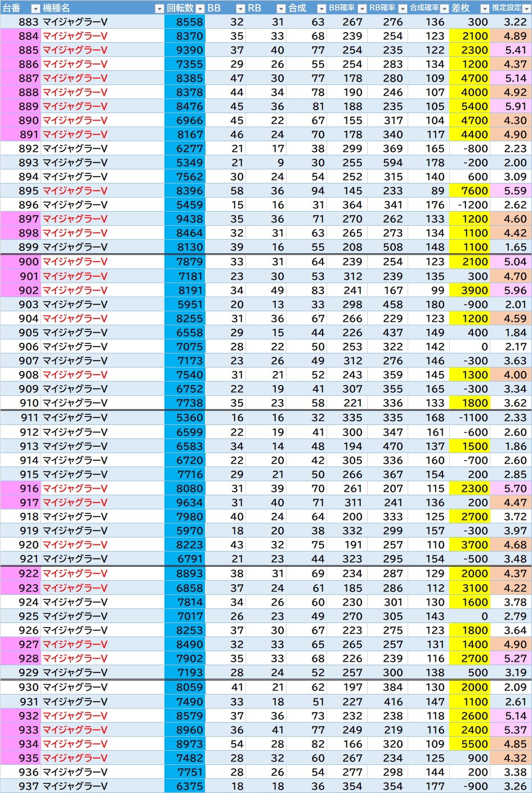Select the -1200 差枚 cell in row 896
Screen dimensions: 532x793
[x=470, y=205]
